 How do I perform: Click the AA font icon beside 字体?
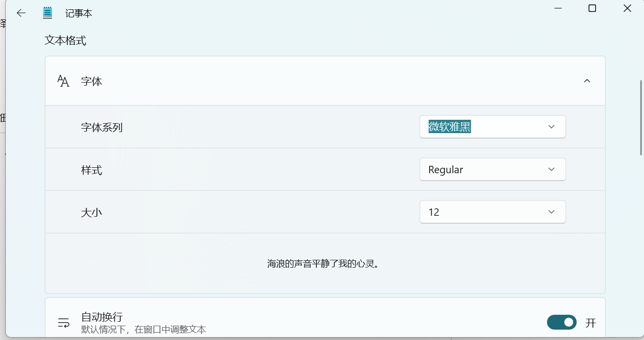[63, 81]
